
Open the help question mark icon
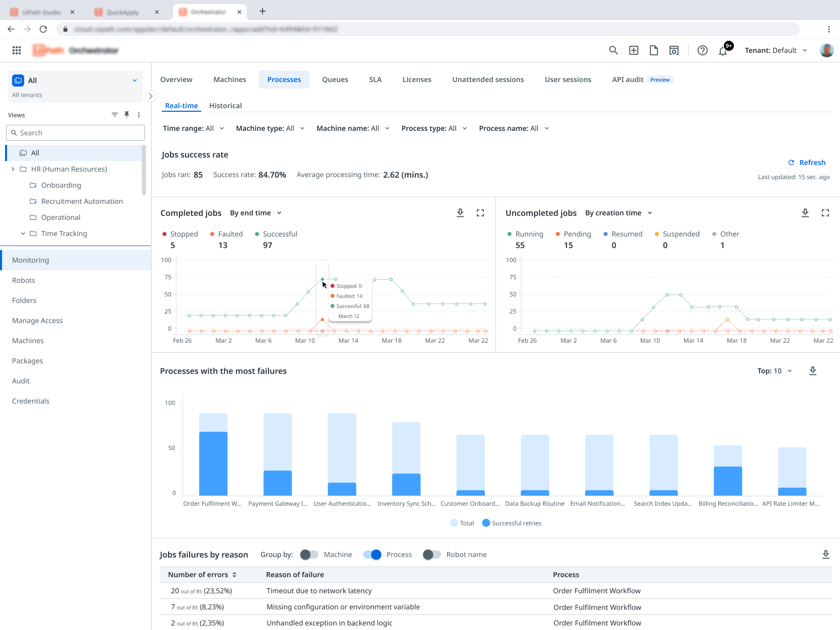point(703,50)
